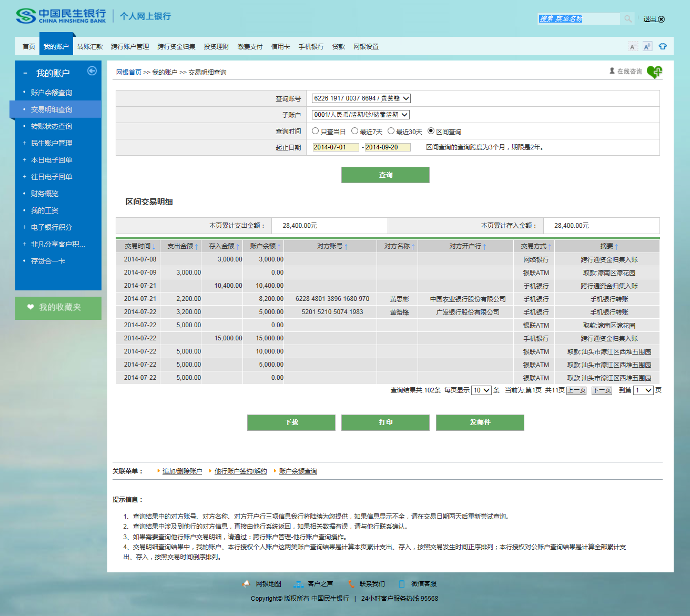This screenshot has width=690, height=616.
Task: Open the 每页显示 rows-per-page dropdown
Action: coord(481,390)
